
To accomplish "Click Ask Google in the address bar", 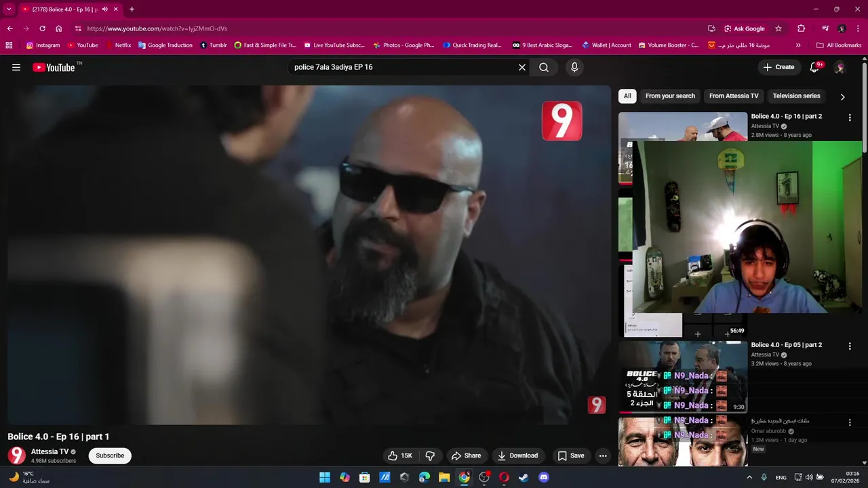I will pyautogui.click(x=744, y=28).
